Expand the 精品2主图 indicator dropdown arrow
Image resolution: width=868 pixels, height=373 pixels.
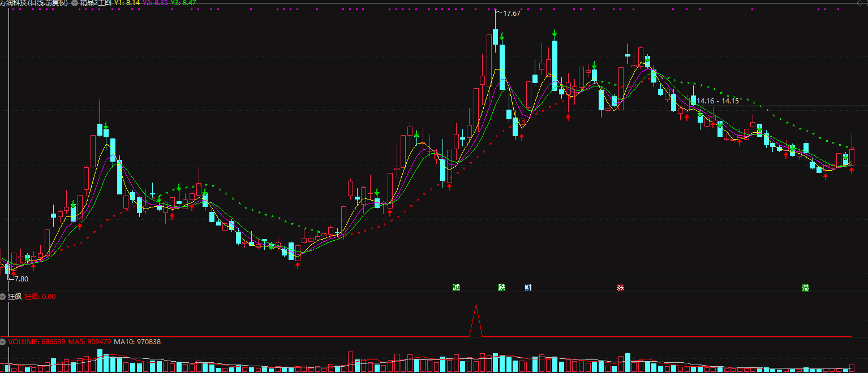click(x=75, y=3)
